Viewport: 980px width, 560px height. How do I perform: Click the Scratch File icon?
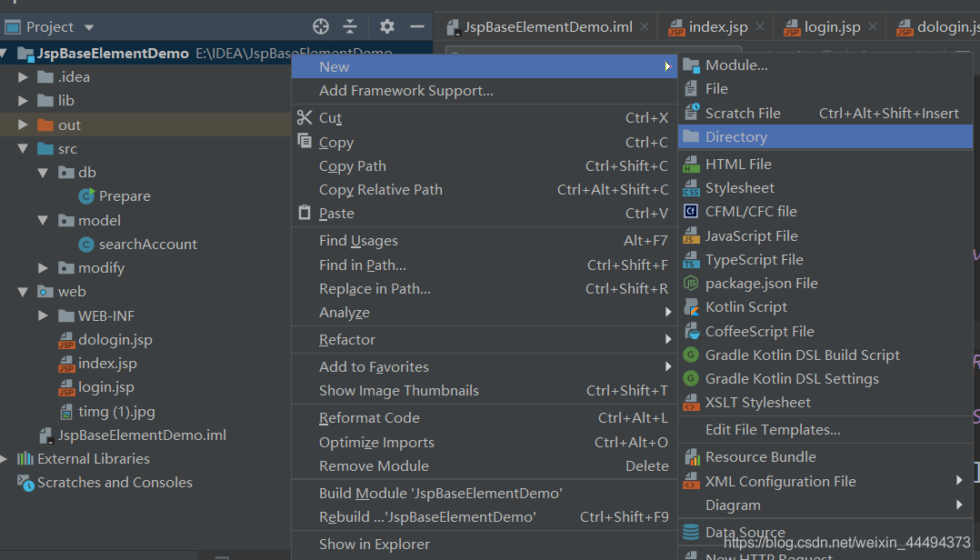691,113
